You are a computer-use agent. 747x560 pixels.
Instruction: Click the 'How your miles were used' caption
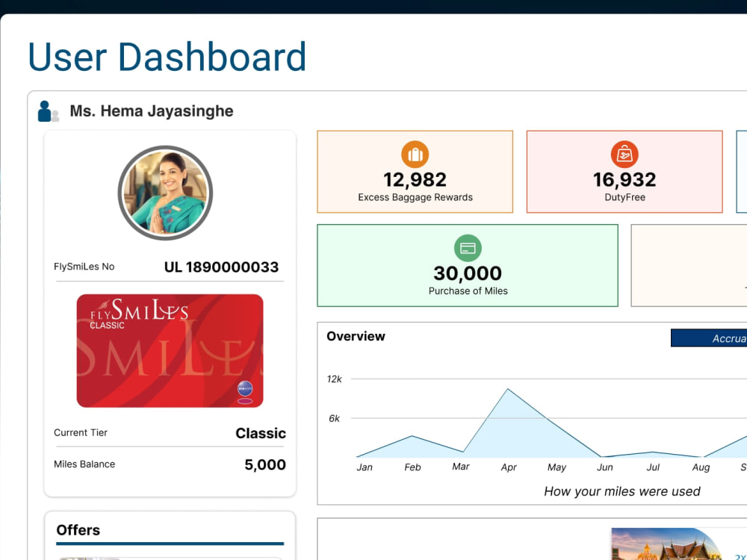(x=622, y=491)
